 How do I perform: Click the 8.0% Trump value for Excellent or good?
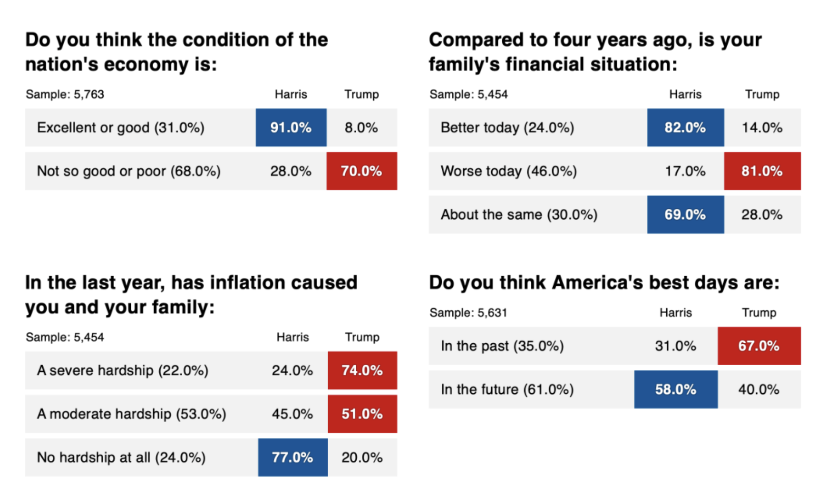361,127
